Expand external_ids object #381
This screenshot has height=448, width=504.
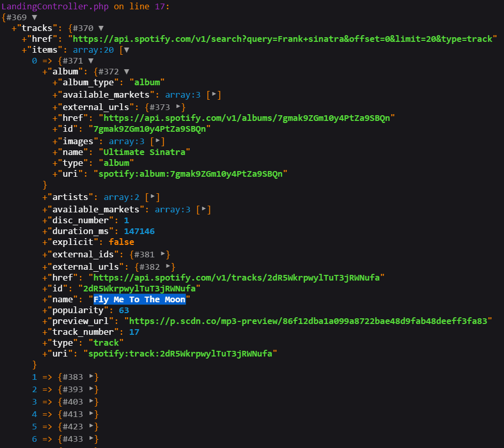[x=163, y=254]
